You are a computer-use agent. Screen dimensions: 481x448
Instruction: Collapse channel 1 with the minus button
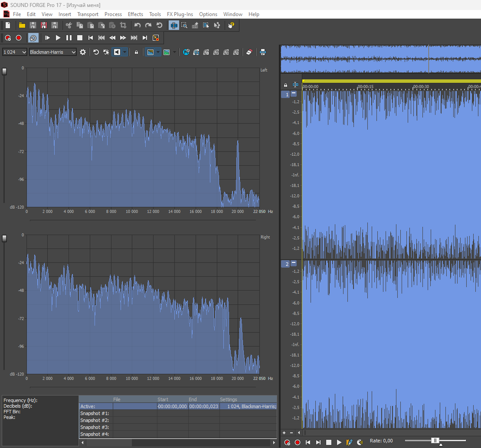click(x=294, y=94)
